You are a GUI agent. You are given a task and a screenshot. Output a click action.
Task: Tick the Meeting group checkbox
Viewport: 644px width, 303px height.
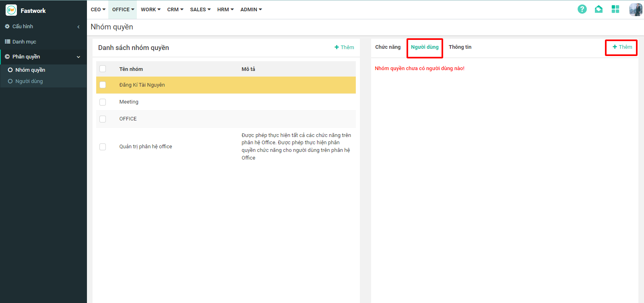[103, 102]
